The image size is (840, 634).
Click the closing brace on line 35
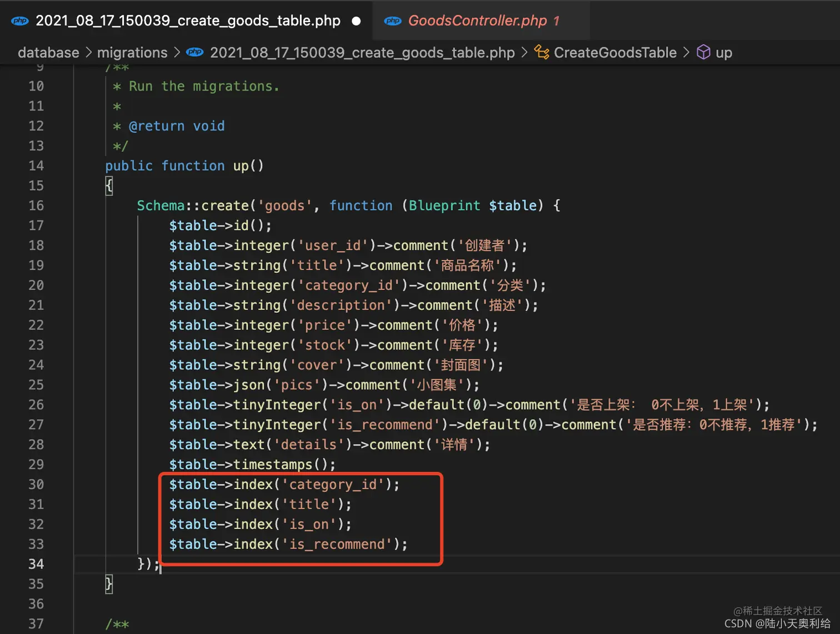[109, 584]
